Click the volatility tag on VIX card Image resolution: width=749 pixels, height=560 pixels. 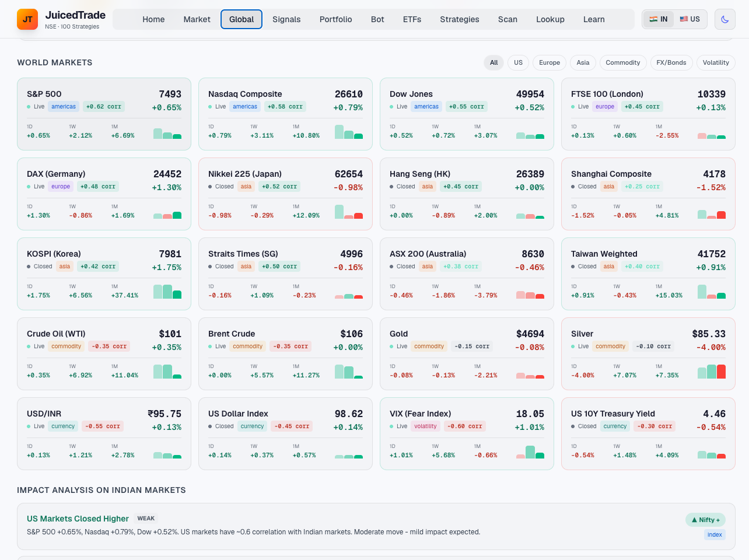point(425,426)
